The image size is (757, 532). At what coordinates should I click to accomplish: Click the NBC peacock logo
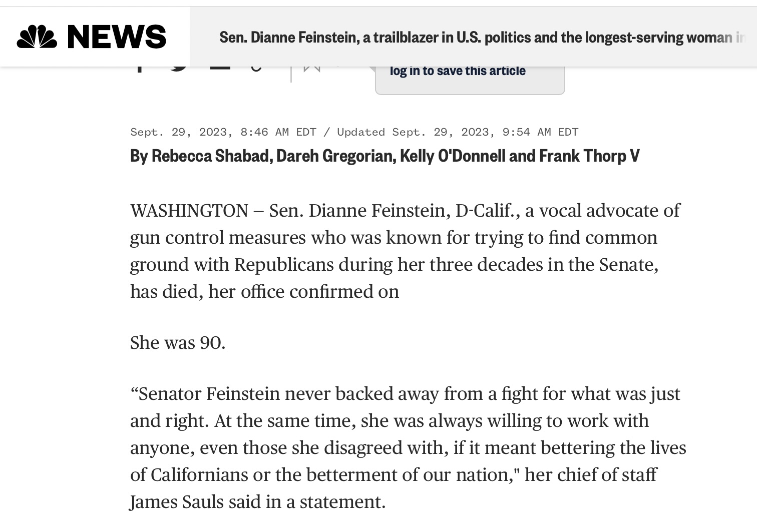tap(37, 37)
